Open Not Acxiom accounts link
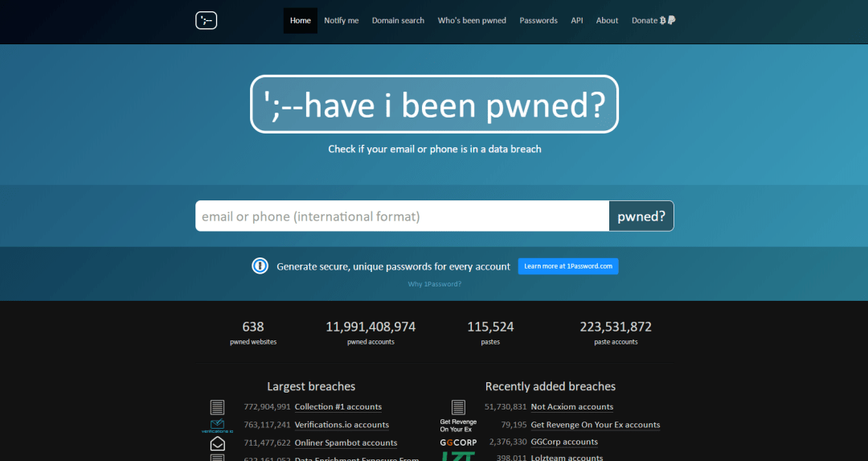The width and height of the screenshot is (868, 461). [572, 407]
